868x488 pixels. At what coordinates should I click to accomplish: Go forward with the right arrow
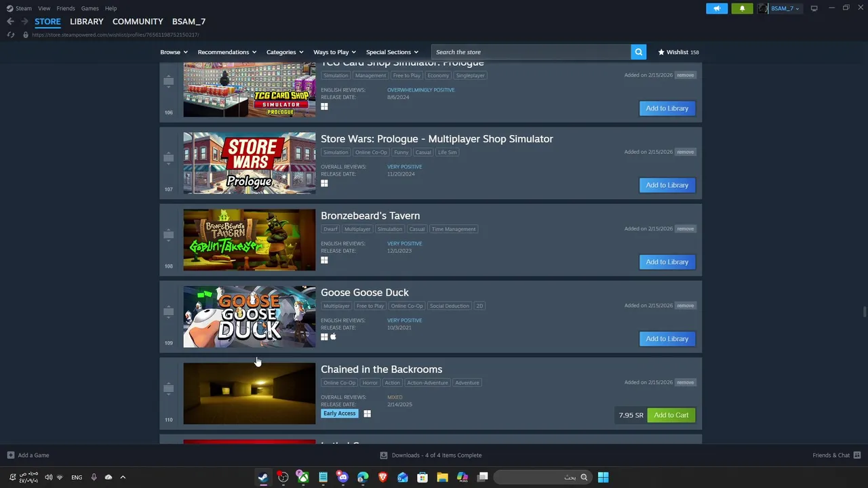[x=24, y=22]
